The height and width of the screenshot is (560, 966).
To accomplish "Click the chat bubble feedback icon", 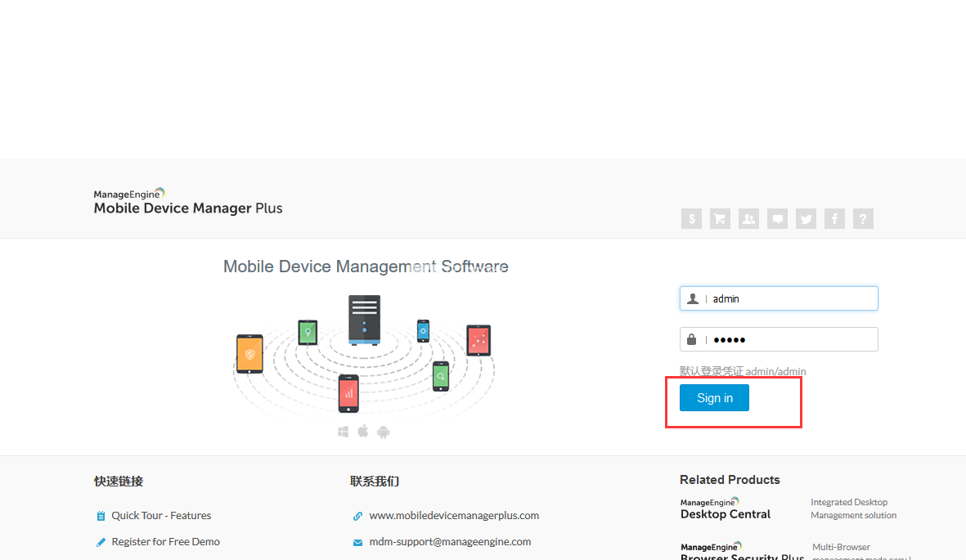I will point(778,219).
